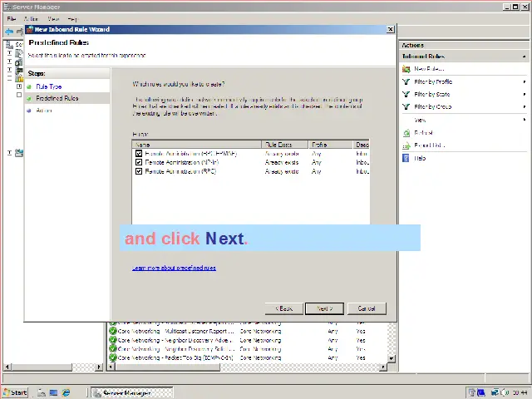Expand the Filter by Profile submenu arrow
The image size is (532, 399).
[525, 82]
